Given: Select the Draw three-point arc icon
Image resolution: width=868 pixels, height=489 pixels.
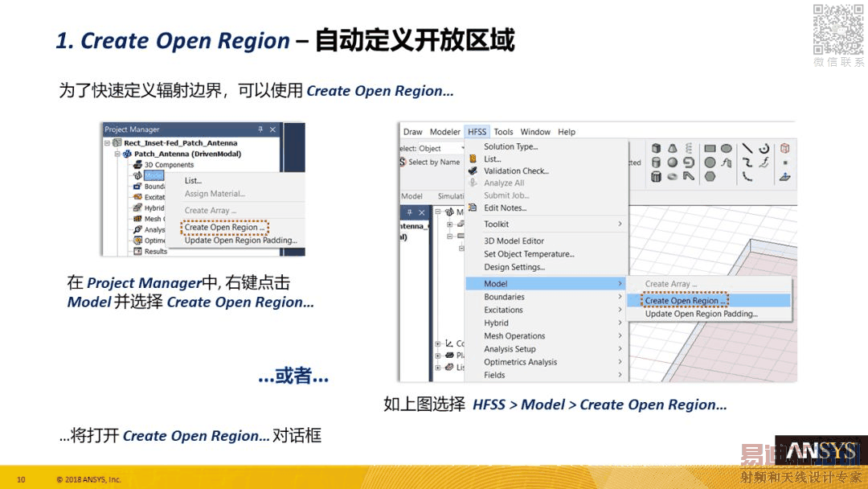Looking at the screenshot, I should coord(747,177).
